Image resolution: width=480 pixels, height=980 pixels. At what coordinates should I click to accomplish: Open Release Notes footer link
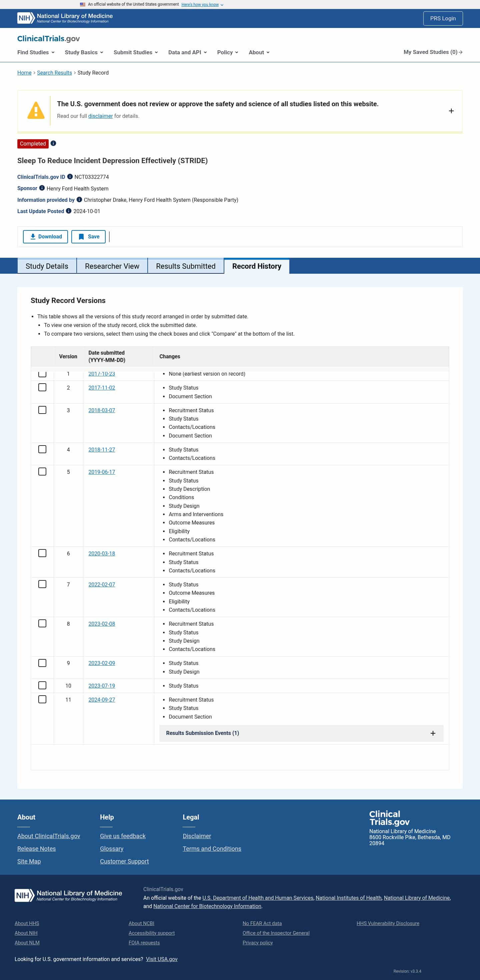pyautogui.click(x=36, y=848)
